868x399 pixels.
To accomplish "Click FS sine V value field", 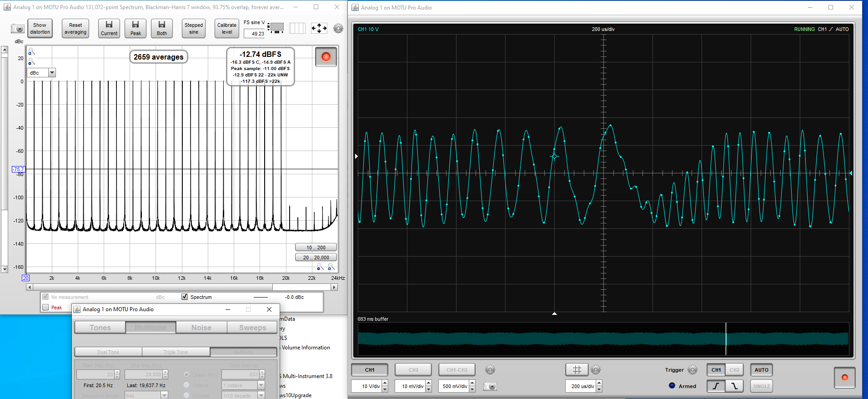I will pos(254,34).
